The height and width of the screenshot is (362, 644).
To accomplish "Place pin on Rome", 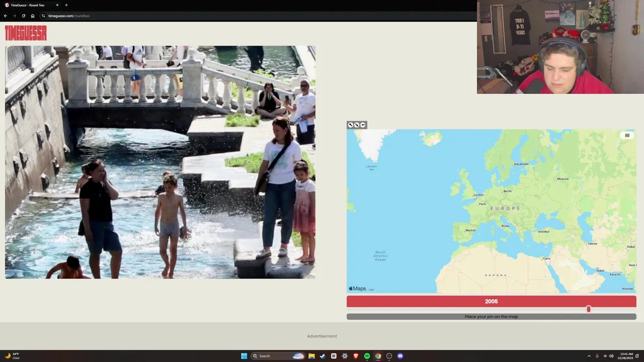I will pyautogui.click(x=505, y=226).
